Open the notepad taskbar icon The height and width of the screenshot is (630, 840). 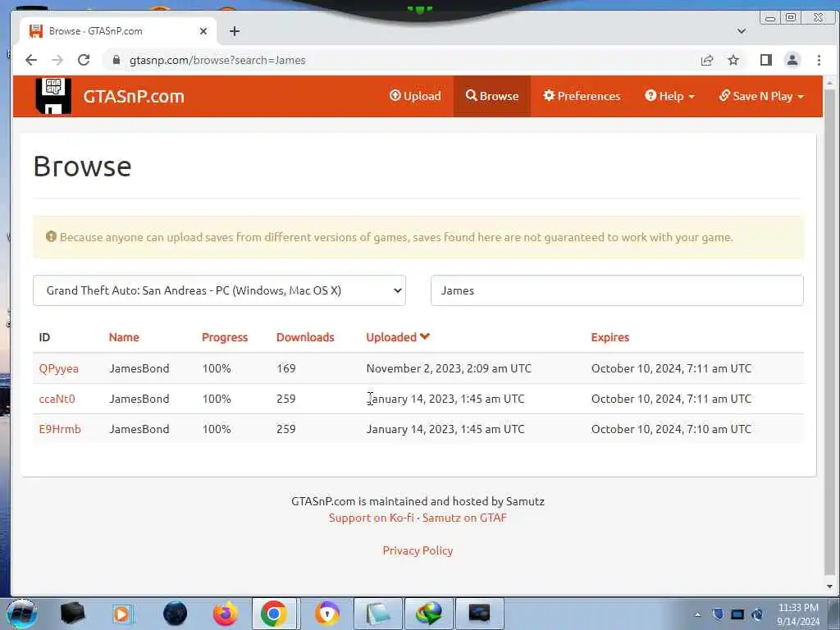point(377,614)
